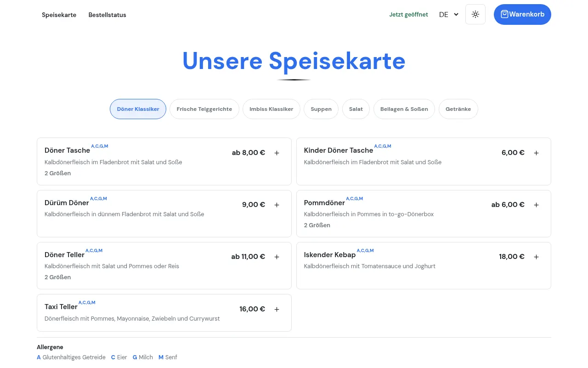Screen dimensions: 588x368
Task: Click the 'Unsere Speisekarte' heading
Action: [294, 61]
